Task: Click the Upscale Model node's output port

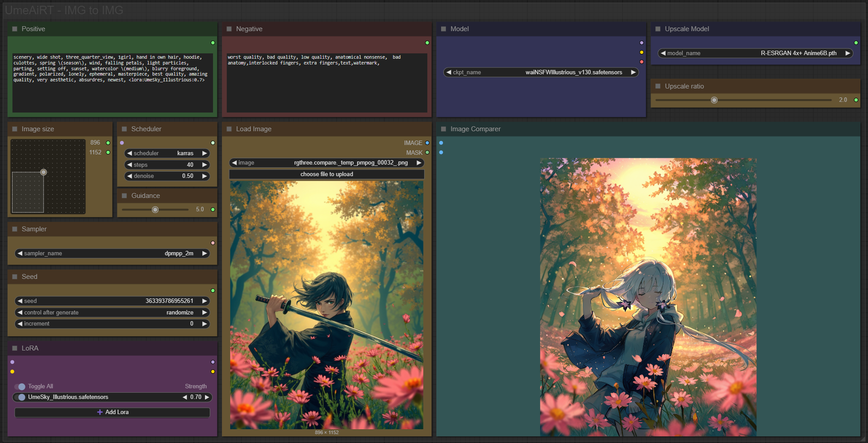Action: 856,43
